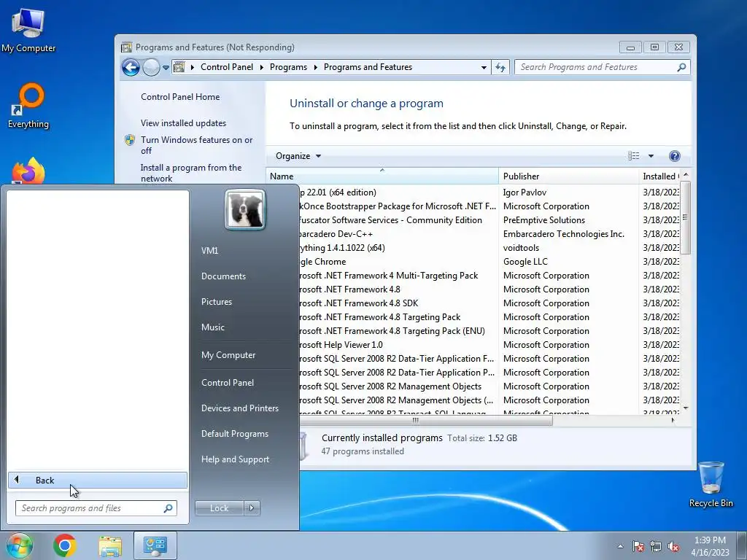Open Everything desktop shortcut
Screen dimensions: 747x560
pyautogui.click(x=28, y=106)
